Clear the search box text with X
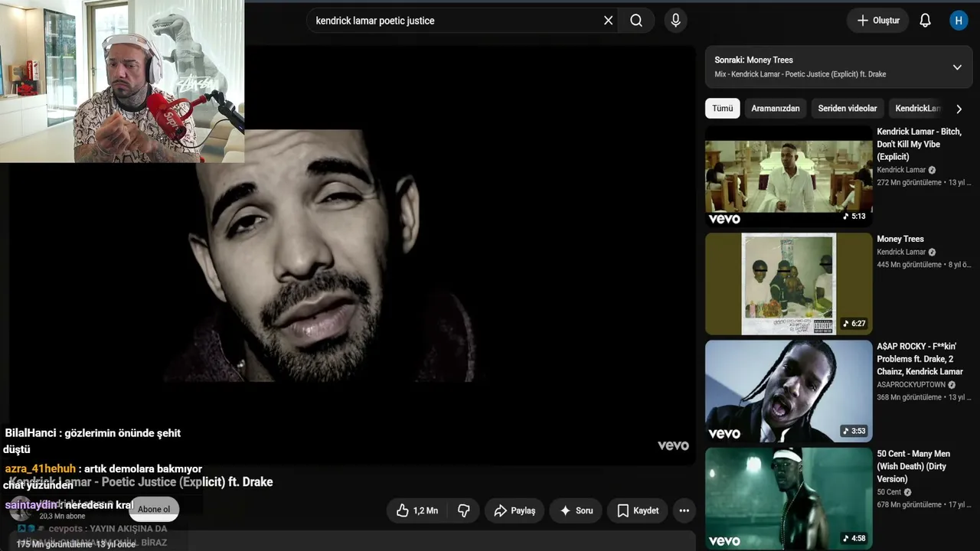The image size is (980, 551). pos(609,21)
